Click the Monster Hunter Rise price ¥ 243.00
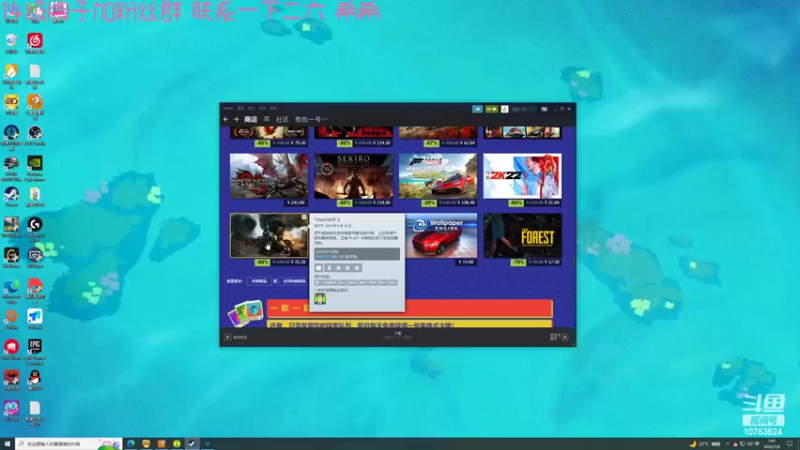This screenshot has height=450, width=800. click(296, 203)
